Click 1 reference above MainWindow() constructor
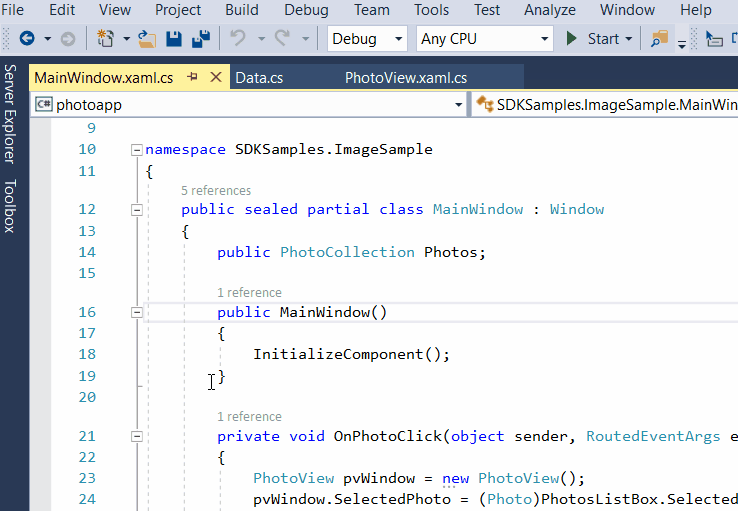Viewport: 738px width, 511px height. pyautogui.click(x=249, y=293)
